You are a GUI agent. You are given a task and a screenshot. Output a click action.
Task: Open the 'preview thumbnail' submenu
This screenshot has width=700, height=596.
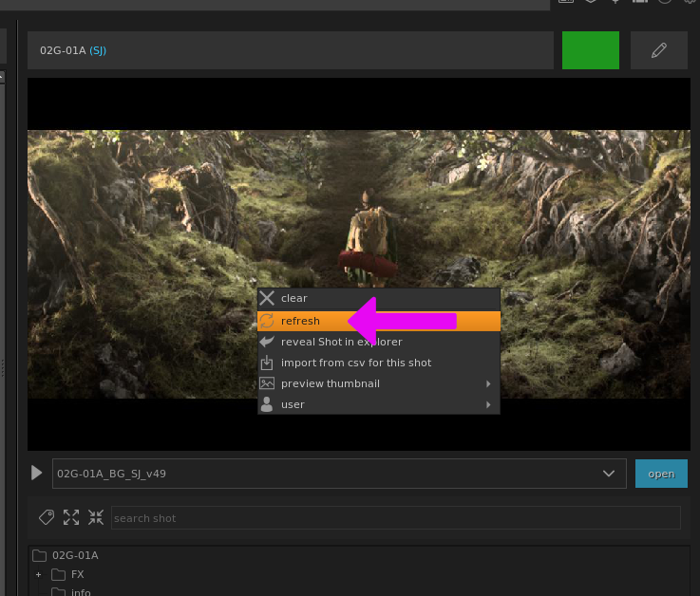(x=379, y=383)
